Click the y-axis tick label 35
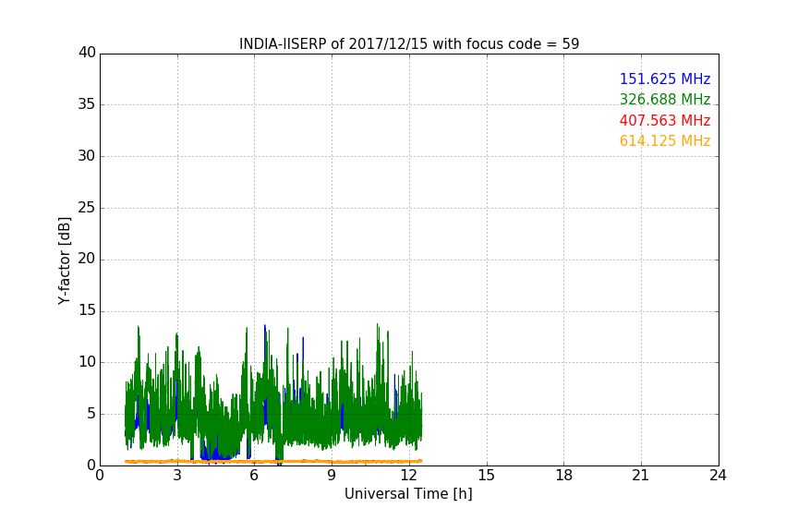The height and width of the screenshot is (532, 798). point(87,104)
